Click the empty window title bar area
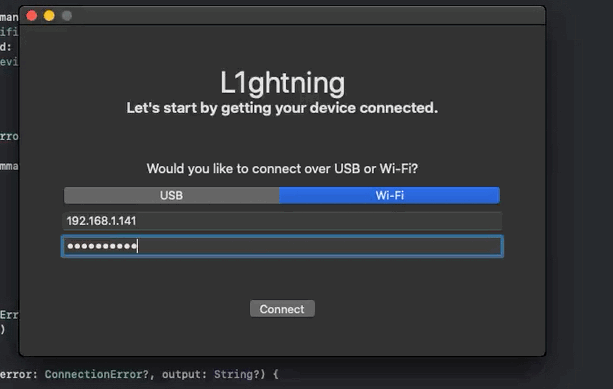Screen dimensions: 613x389 305,16
